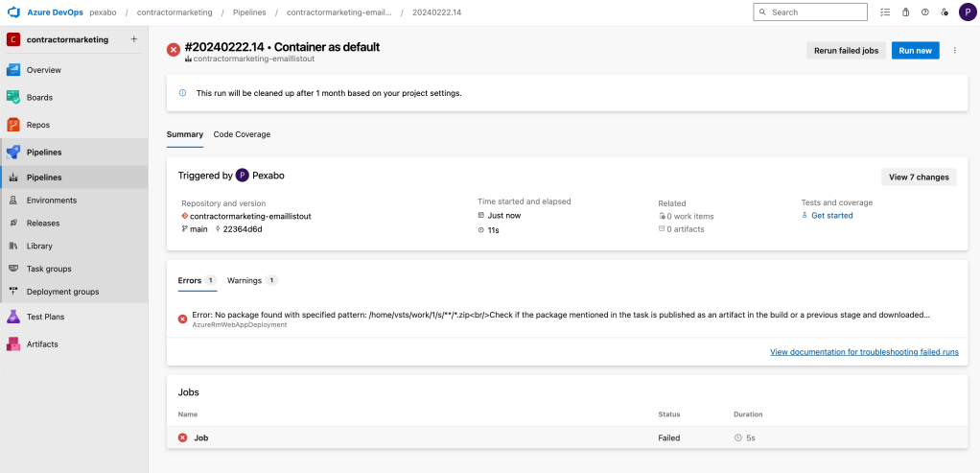Click the Run new button
This screenshot has height=473, width=980.
point(915,51)
